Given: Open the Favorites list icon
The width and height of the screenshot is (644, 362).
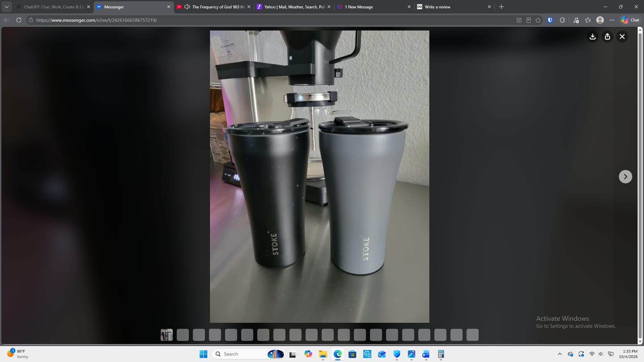Looking at the screenshot, I should 588,20.
